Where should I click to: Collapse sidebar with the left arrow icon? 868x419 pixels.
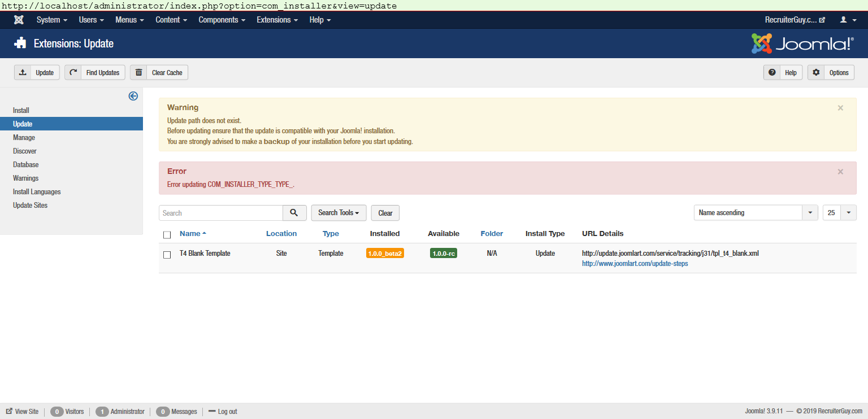click(x=133, y=96)
